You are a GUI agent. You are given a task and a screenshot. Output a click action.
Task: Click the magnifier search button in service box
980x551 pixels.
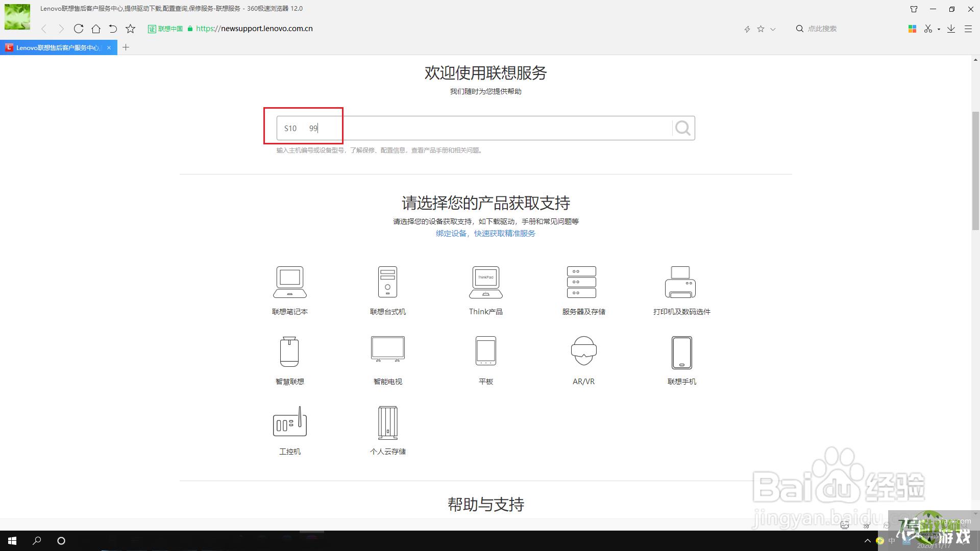coord(683,128)
